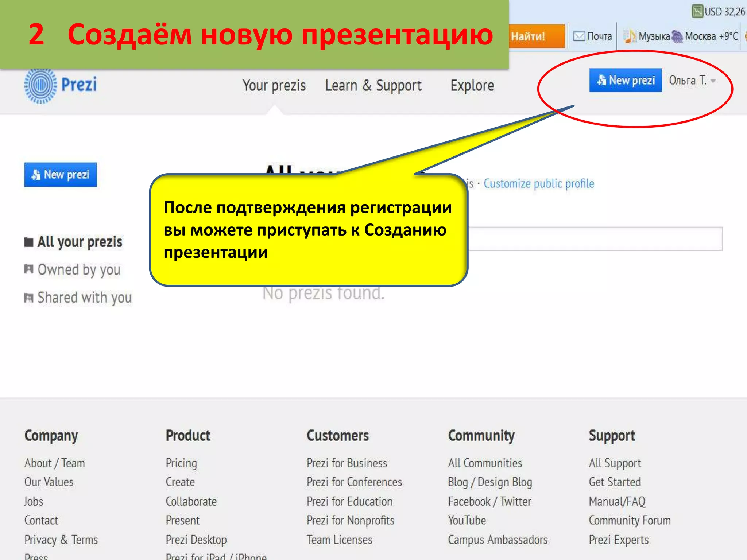Select Owned by you filter
The width and height of the screenshot is (747, 560).
72,270
